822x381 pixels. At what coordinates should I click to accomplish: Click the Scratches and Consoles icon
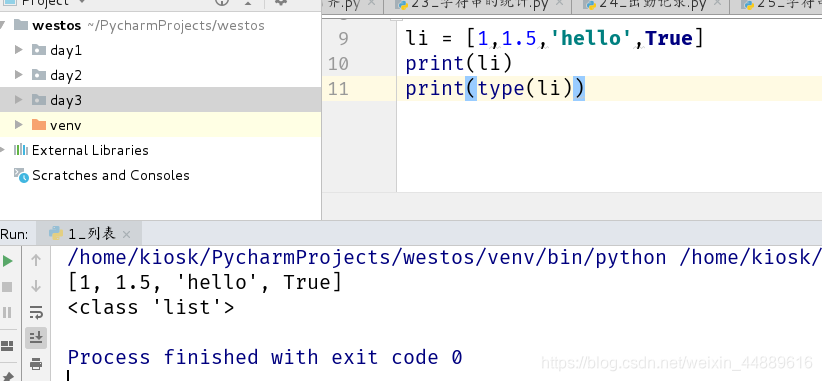coord(21,175)
